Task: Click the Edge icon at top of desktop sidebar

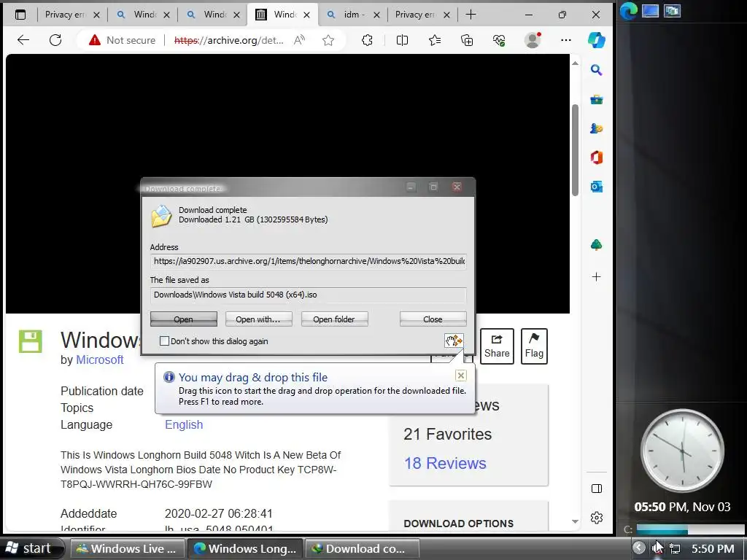Action: 628,11
